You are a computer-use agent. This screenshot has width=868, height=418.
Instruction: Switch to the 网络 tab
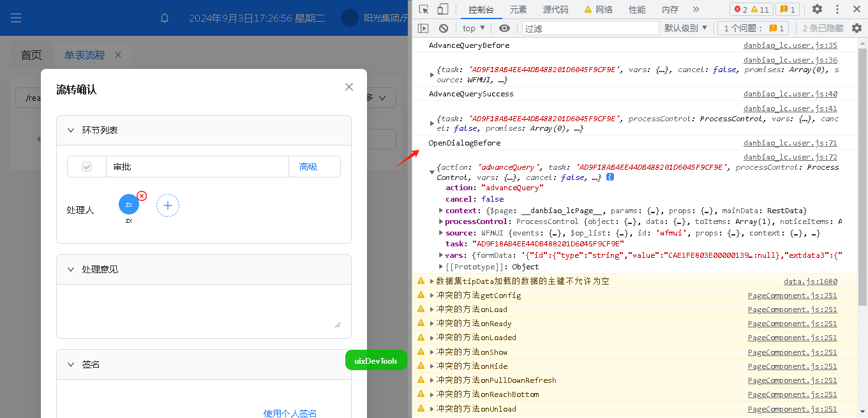coord(598,9)
